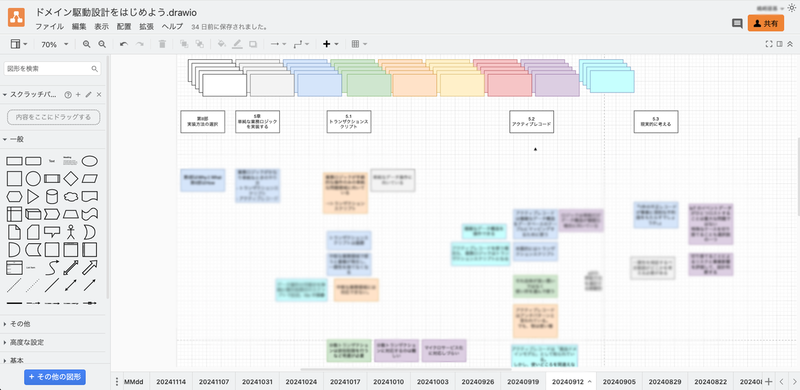The image size is (800, 390).
Task: Select the note shape with folded corner
Action: coord(14,232)
